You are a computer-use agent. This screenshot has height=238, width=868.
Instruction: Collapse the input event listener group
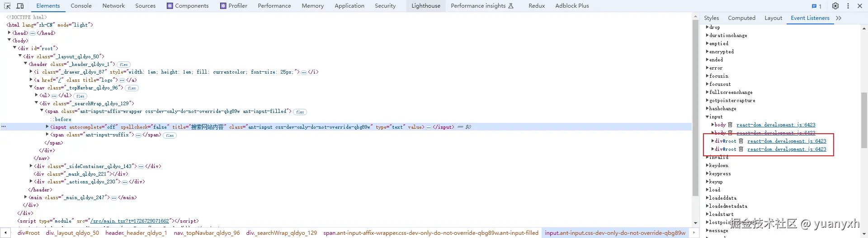click(708, 117)
